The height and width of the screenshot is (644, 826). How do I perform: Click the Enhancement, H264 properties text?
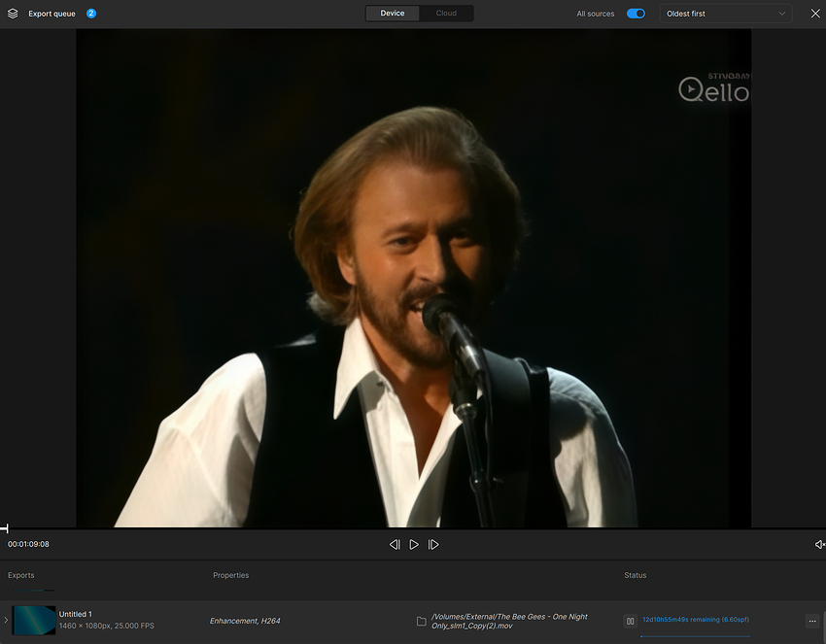[x=245, y=621]
